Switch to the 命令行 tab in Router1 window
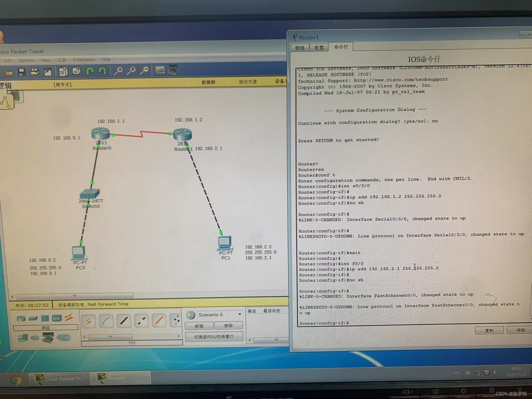This screenshot has width=532, height=399. tap(341, 47)
